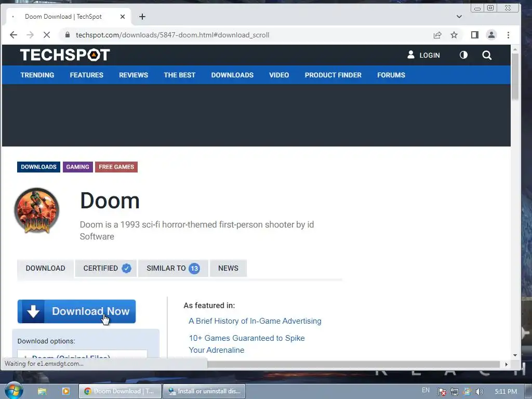The image size is (532, 399).
Task: View site information via lock icon
Action: tap(68, 35)
